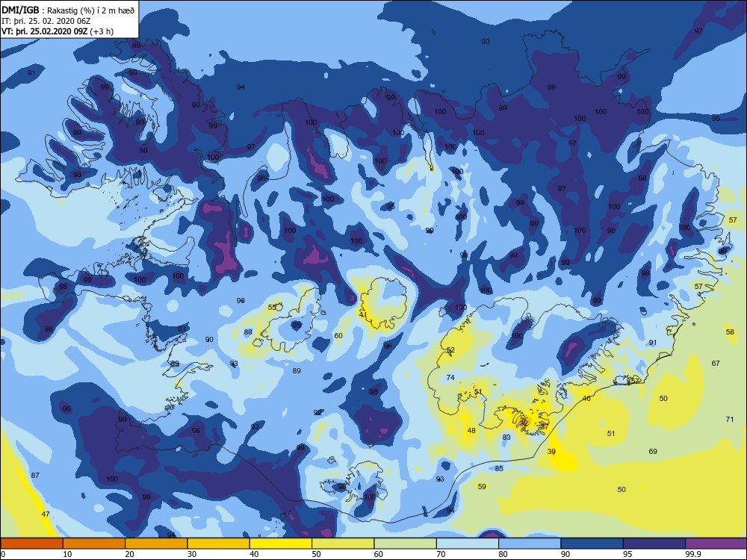Click the map value 88
Screen dimensions: 747x560
(248, 332)
